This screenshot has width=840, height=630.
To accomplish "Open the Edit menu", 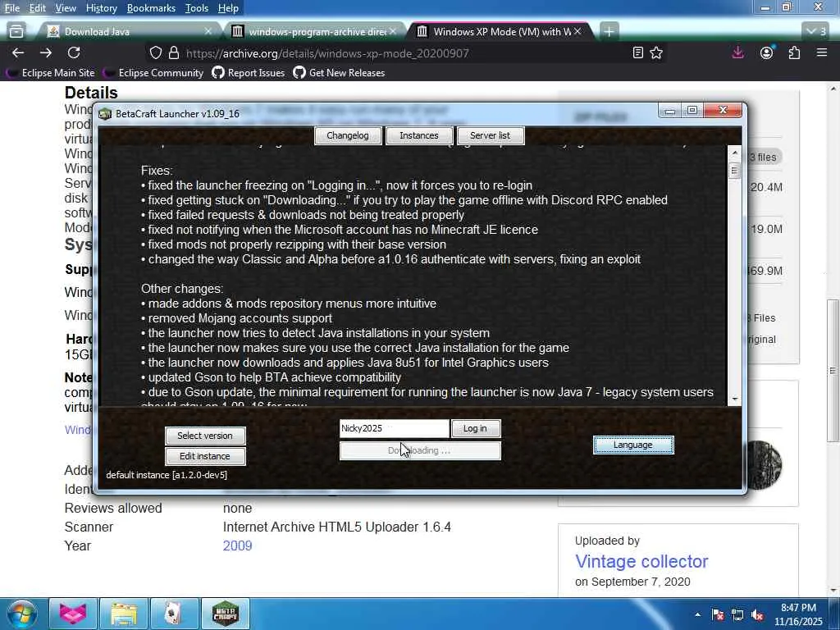I will tap(37, 8).
